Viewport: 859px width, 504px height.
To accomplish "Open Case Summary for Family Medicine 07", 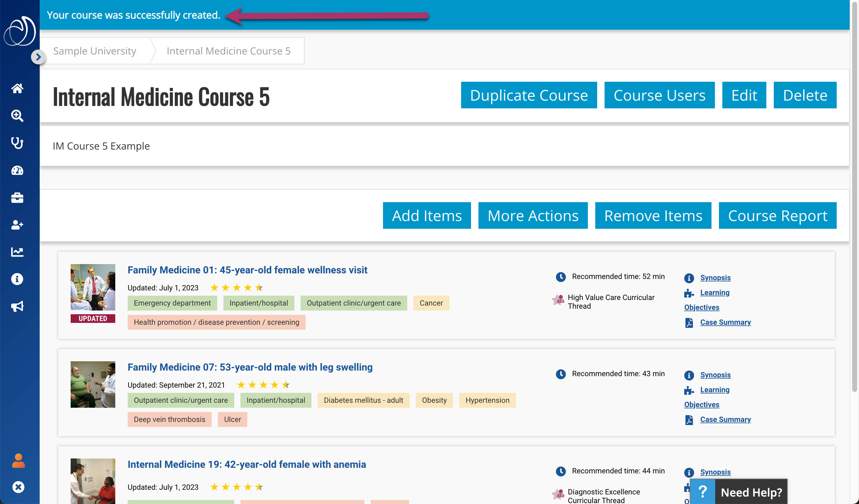I will [x=725, y=419].
